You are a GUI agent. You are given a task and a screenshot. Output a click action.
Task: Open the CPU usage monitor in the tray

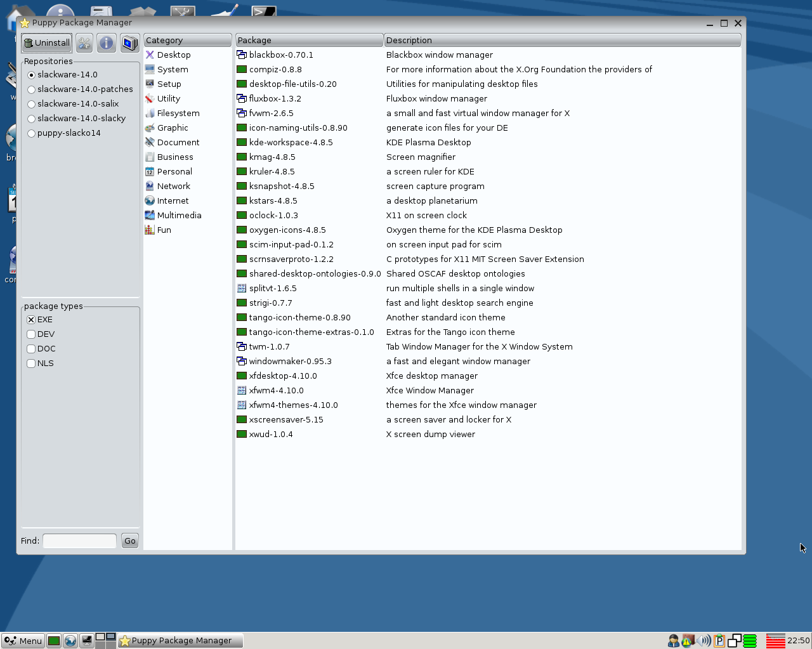click(x=775, y=640)
